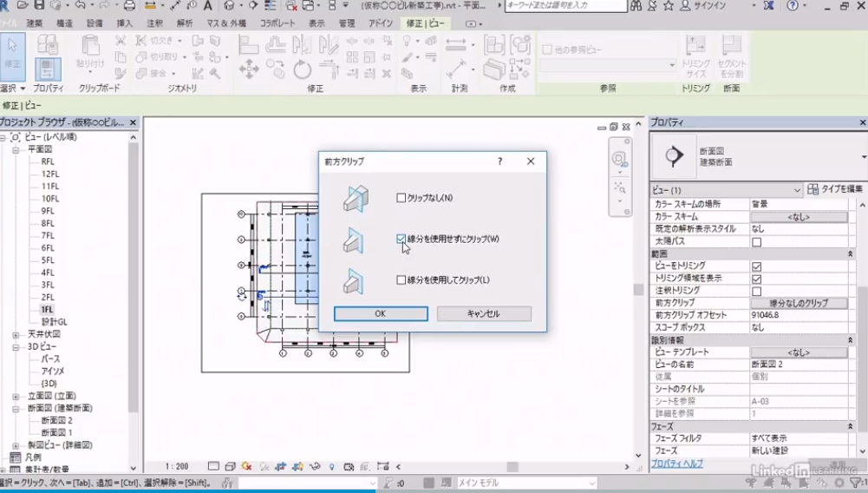
Task: Collapse the '平面図' tree node
Action: (x=16, y=149)
